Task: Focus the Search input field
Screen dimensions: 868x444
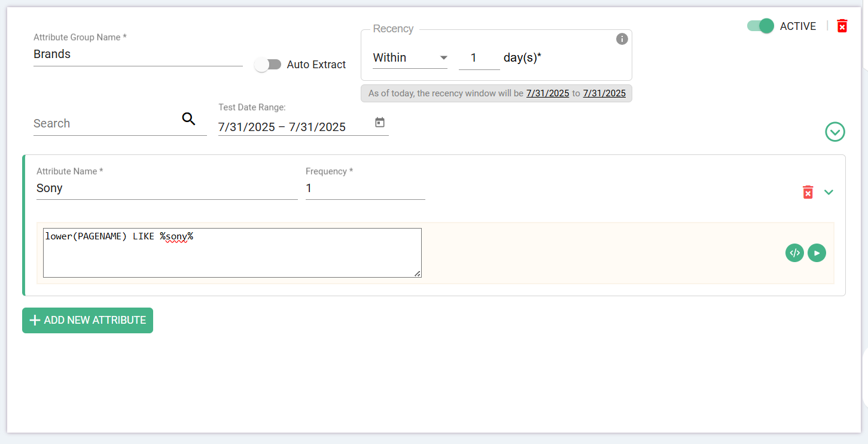Action: point(105,124)
